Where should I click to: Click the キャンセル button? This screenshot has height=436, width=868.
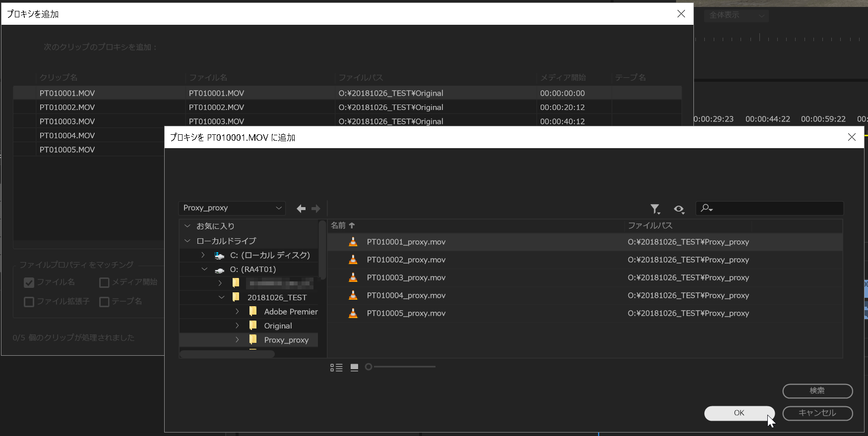tap(817, 413)
